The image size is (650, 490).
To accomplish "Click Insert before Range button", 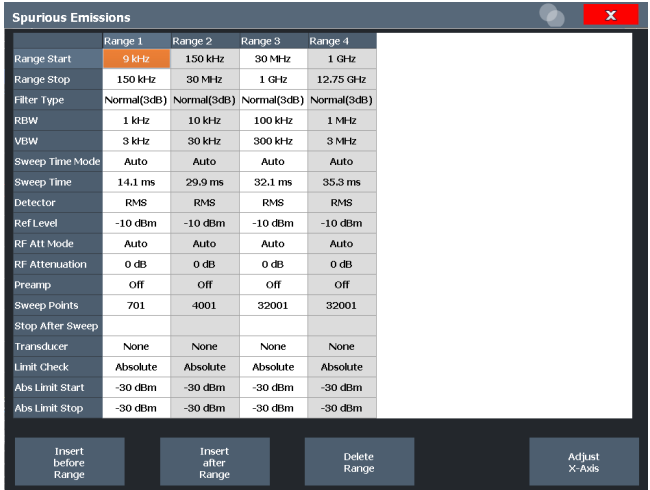I will pyautogui.click(x=70, y=462).
